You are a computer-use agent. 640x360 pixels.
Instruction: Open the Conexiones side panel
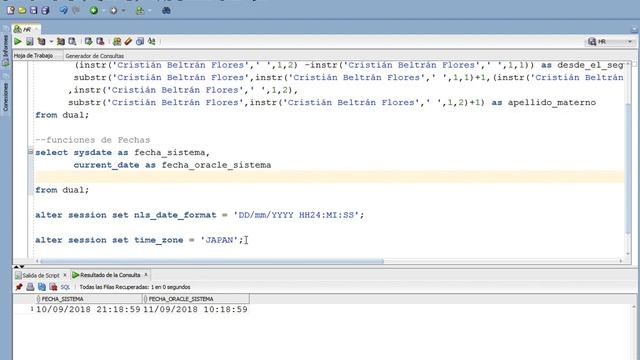(x=5, y=97)
